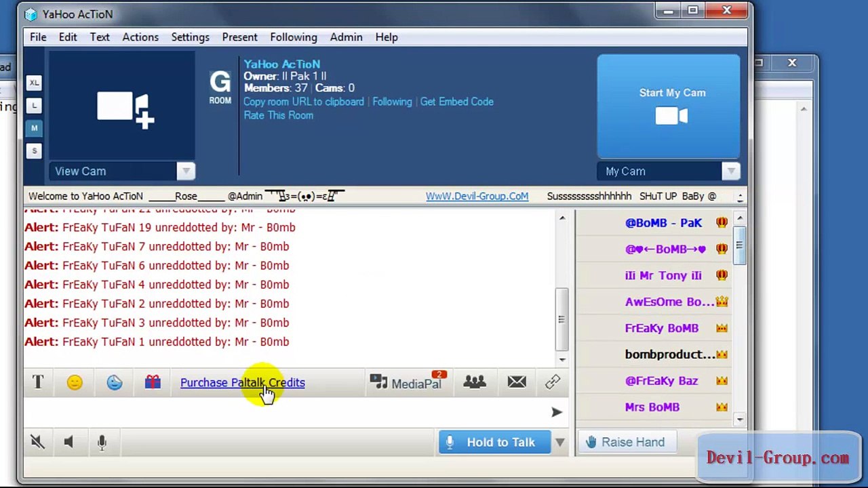Screen dimensions: 868x488
Task: Expand the My Cam dropdown
Action: (730, 171)
